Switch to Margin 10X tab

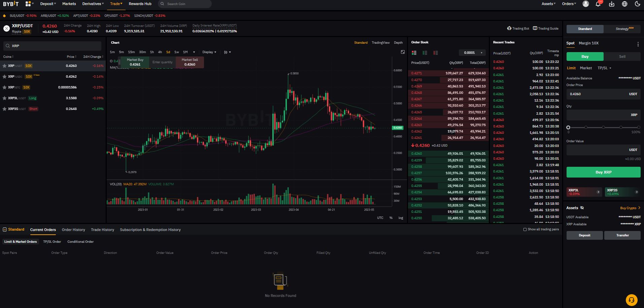[x=588, y=43]
